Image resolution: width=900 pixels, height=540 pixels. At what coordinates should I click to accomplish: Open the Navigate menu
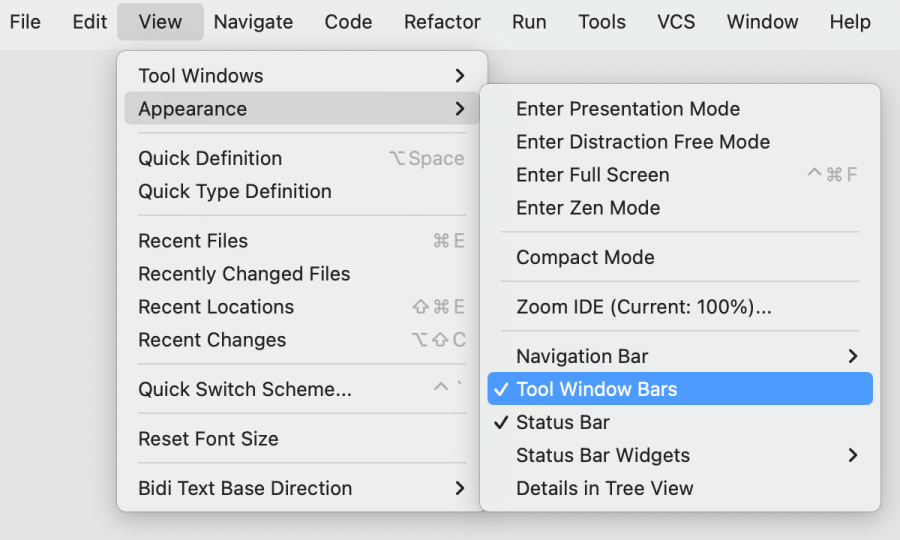tap(253, 21)
